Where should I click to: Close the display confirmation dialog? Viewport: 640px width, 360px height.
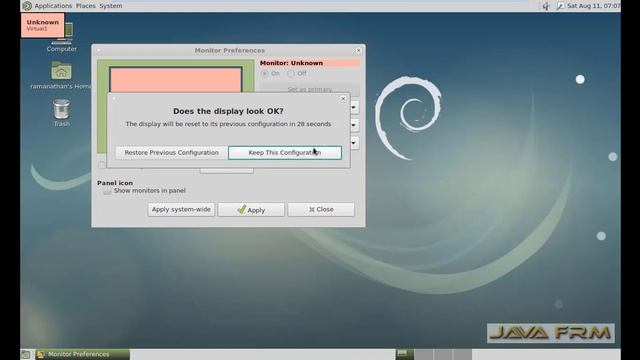(x=343, y=98)
